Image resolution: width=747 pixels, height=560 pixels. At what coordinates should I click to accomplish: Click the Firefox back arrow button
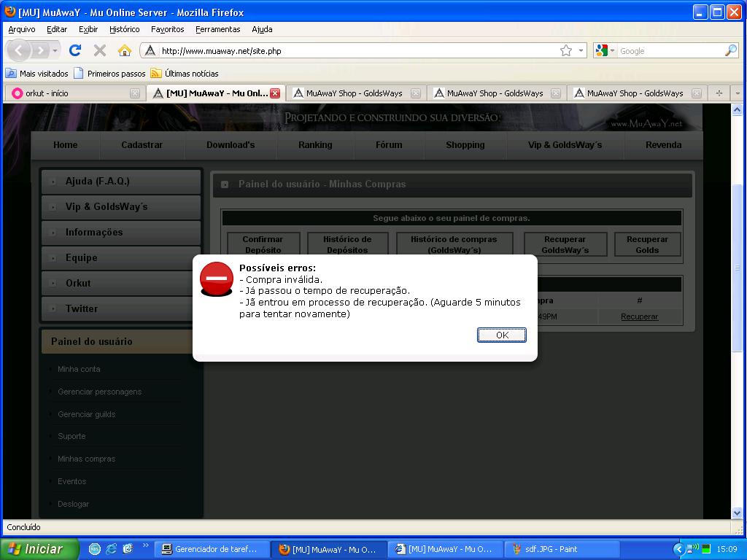19,50
